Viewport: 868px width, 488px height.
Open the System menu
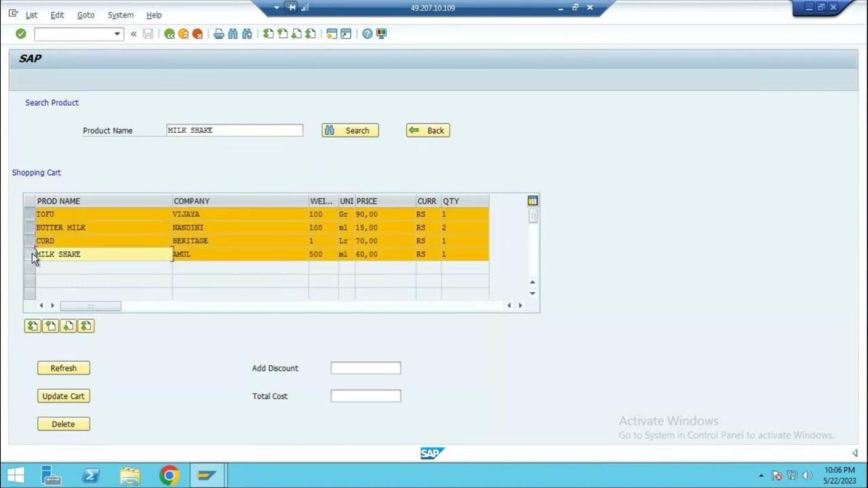(x=121, y=15)
